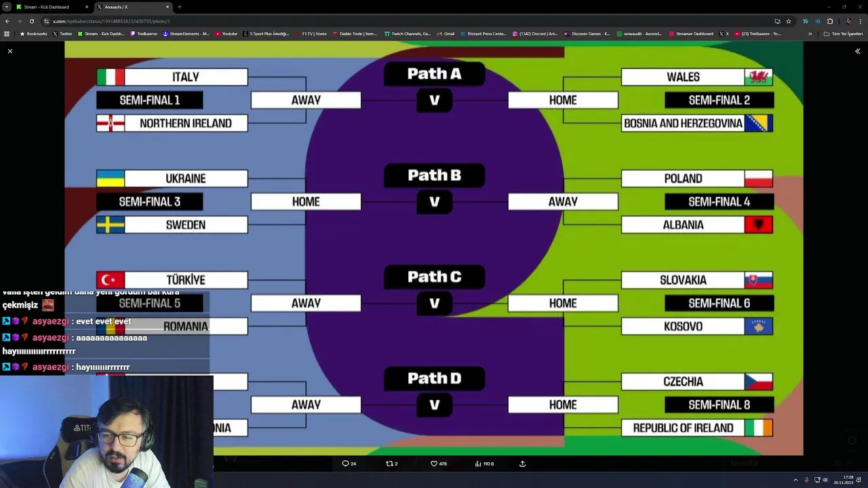Click the streamer webcam overlay
The image size is (868, 488).
[x=106, y=432]
